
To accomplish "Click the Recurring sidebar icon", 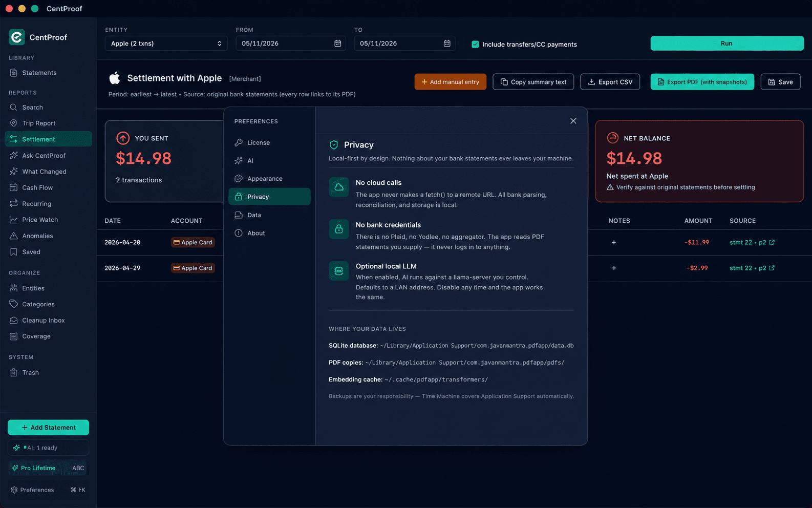I will click(14, 204).
